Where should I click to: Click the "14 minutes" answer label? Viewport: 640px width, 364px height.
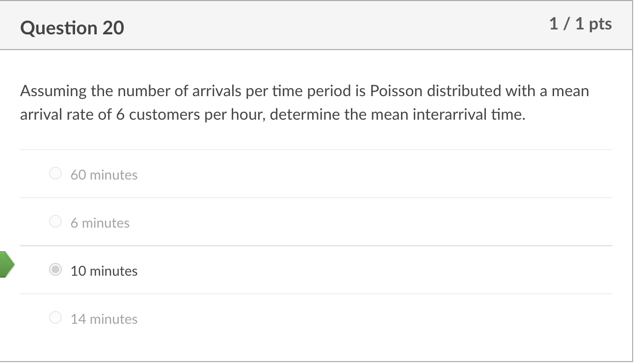(x=104, y=319)
